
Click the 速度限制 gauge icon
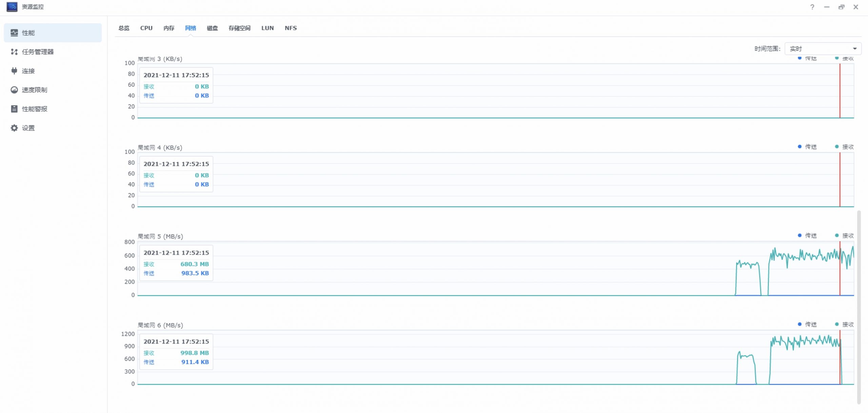pos(14,90)
